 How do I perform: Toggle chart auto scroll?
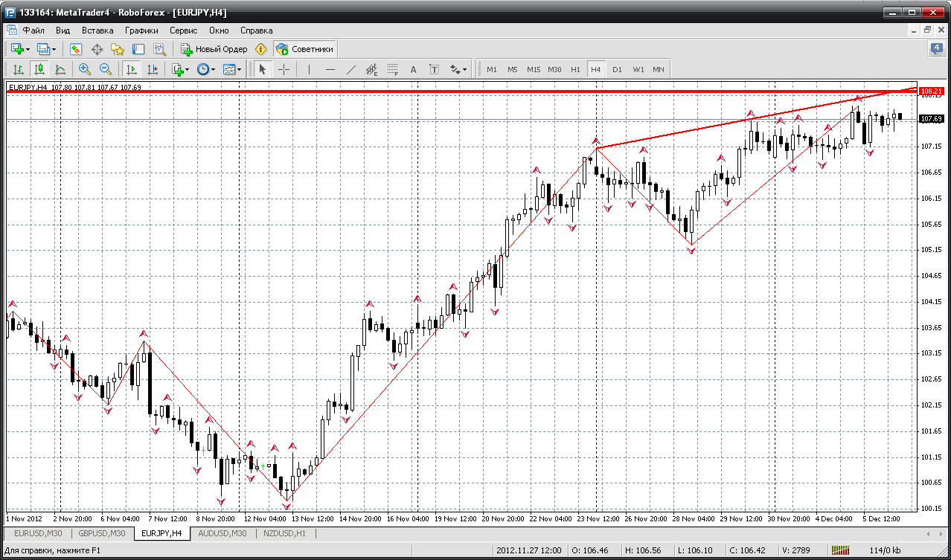(132, 69)
